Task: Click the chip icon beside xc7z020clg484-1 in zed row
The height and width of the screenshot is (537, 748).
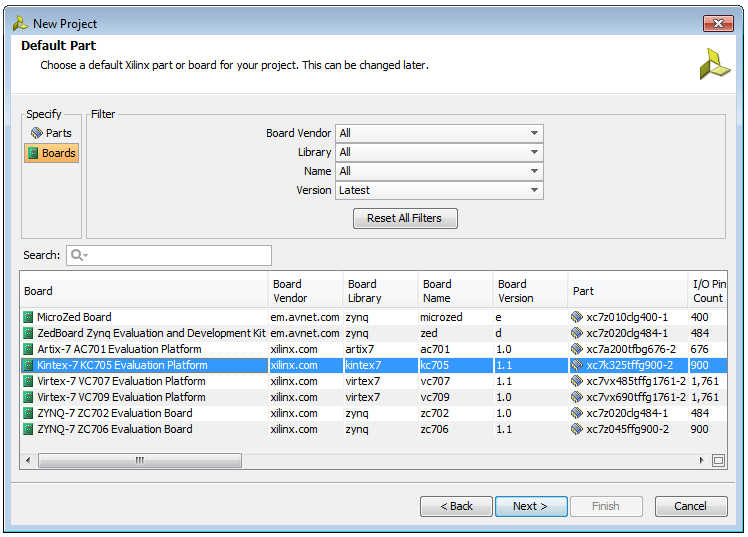Action: point(577,333)
